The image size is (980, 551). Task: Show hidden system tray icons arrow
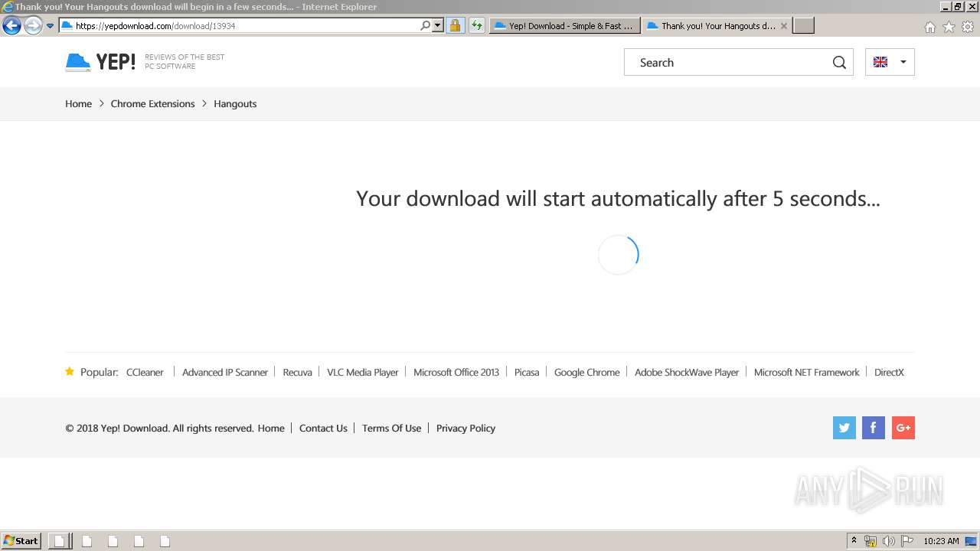point(854,541)
